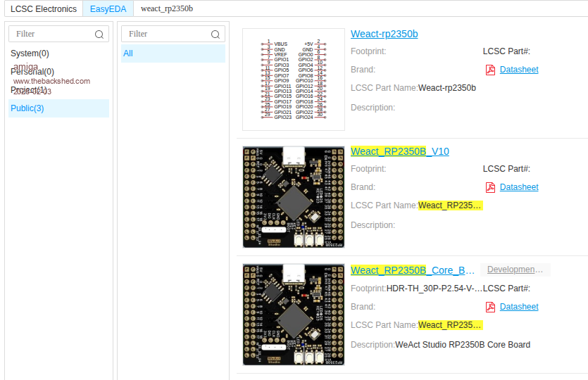Open the Weact-rp2350b title link
Image resolution: width=588 pixels, height=380 pixels.
pyautogui.click(x=384, y=34)
